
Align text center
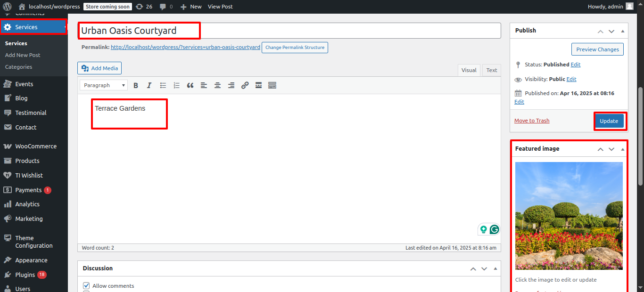pyautogui.click(x=217, y=85)
